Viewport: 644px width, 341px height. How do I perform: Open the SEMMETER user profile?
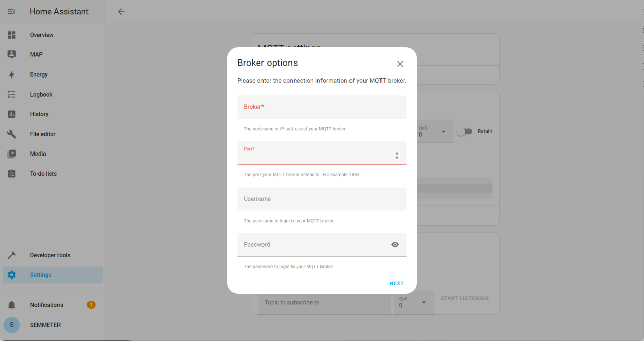53,325
